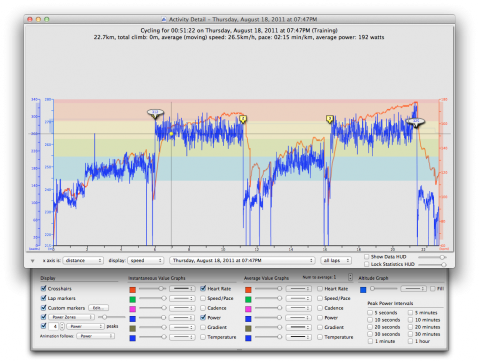
Task: Open the Power Zones dropdown
Action: [71, 317]
